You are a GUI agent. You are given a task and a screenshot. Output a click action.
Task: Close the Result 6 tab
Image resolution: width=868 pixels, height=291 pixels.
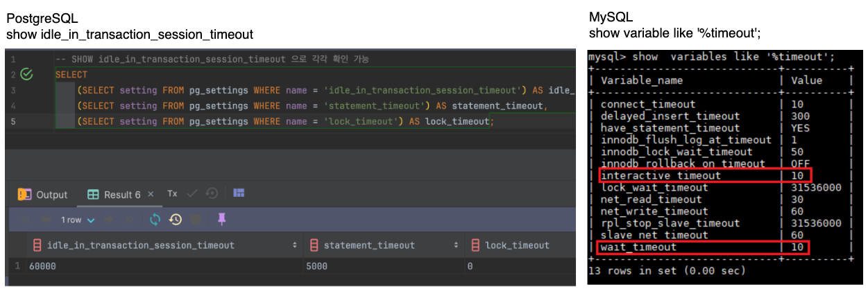click(151, 195)
